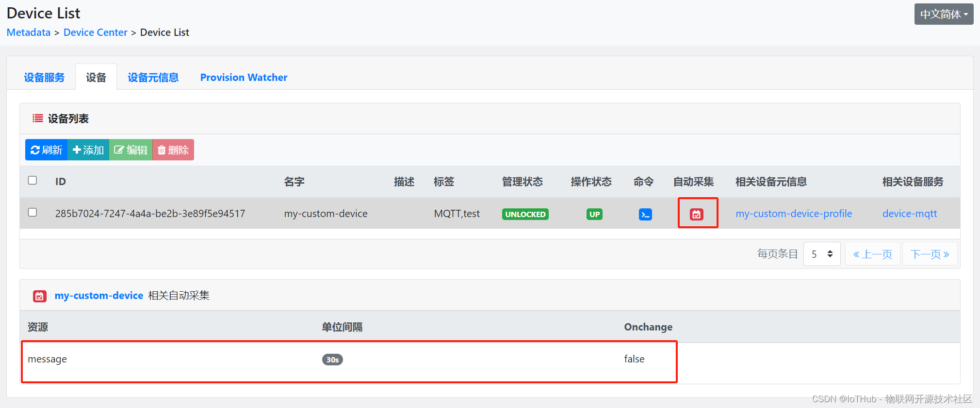Click the 名字 column header
The image size is (980, 408).
point(294,182)
